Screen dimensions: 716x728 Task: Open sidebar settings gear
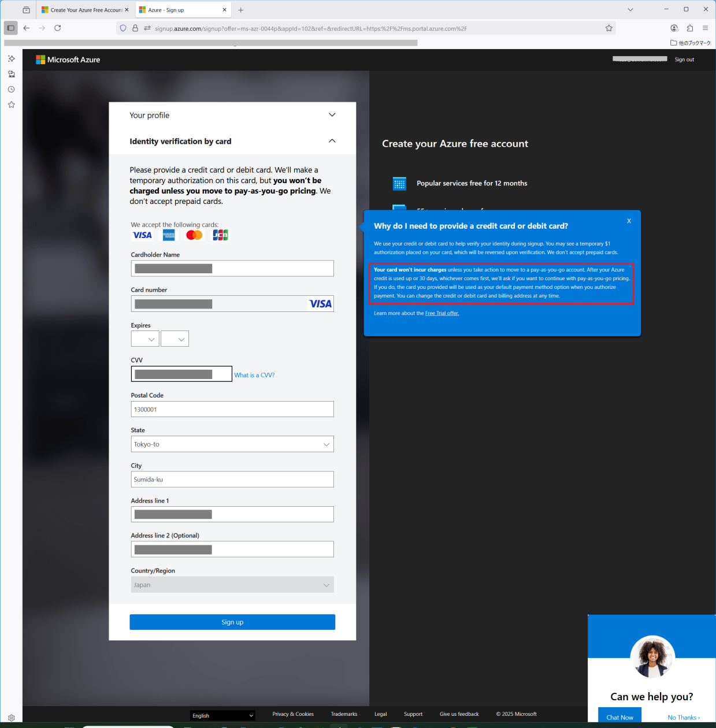pos(11,718)
